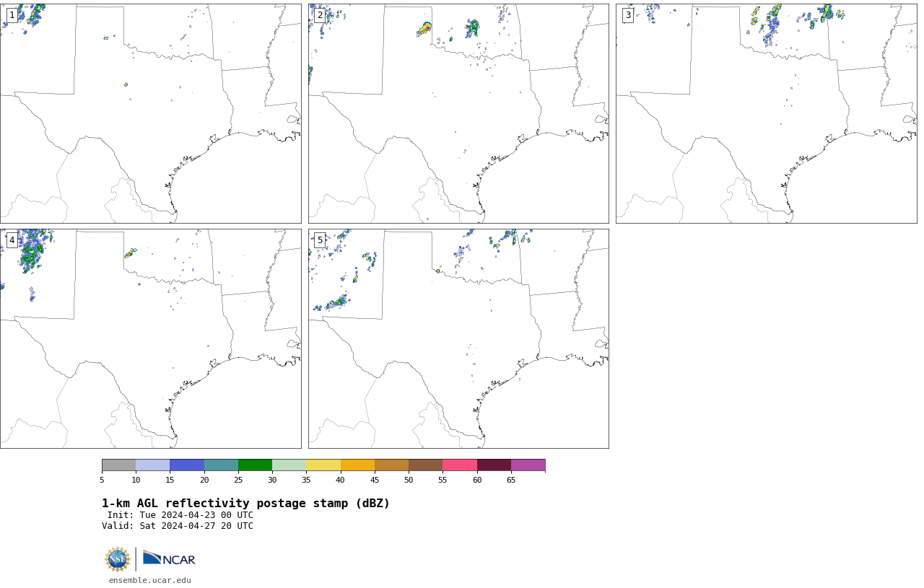This screenshot has width=924, height=588.
Task: Click the 'Valid: Sat 2024-04-27 20 UTC' text
Action: pos(178,526)
